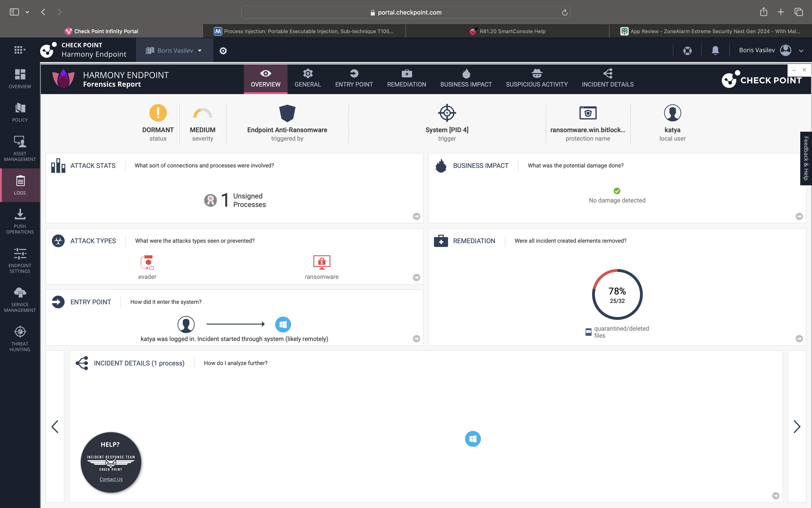This screenshot has width=812, height=508.
Task: Go to previous incident details slide
Action: (55, 427)
